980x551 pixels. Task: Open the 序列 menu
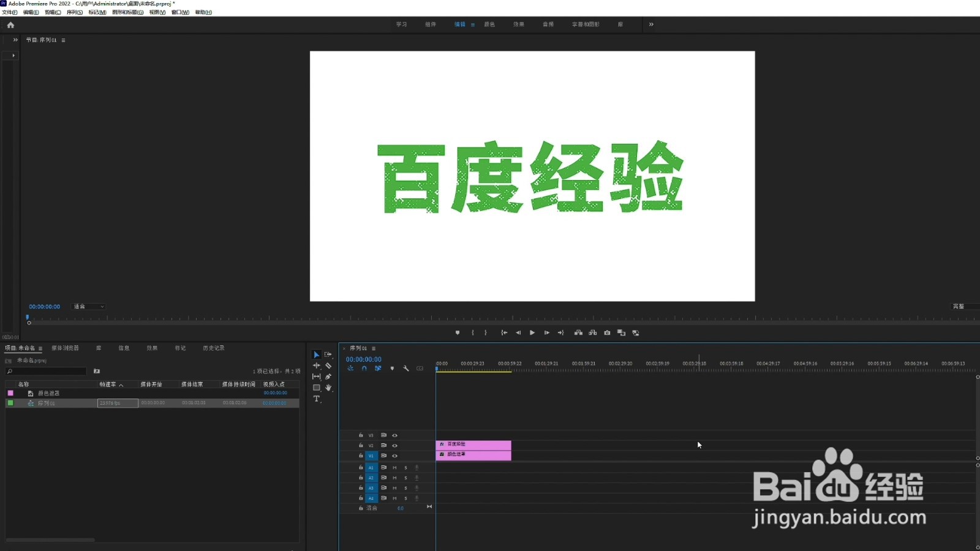pos(75,12)
